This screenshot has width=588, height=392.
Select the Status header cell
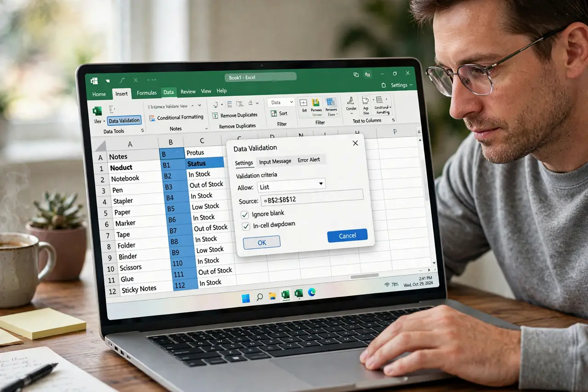(x=205, y=163)
